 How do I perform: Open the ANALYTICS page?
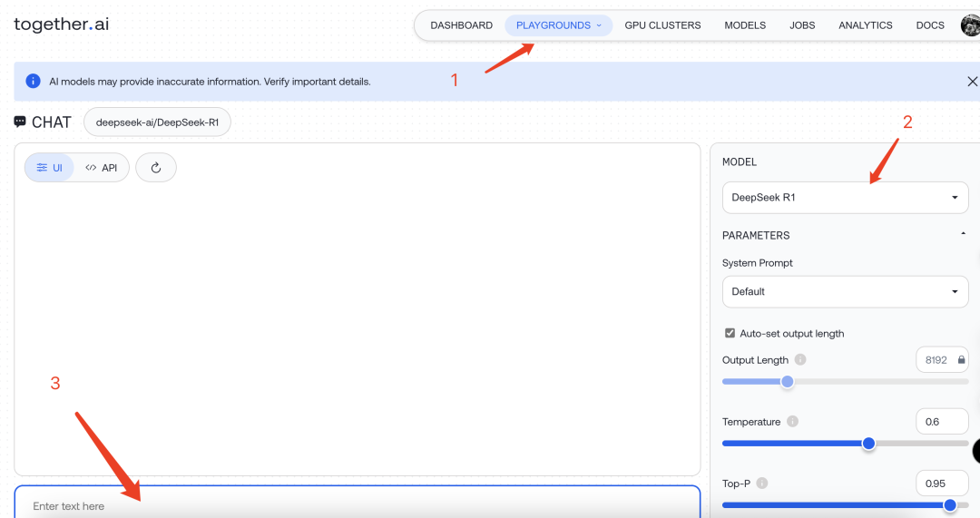tap(865, 25)
